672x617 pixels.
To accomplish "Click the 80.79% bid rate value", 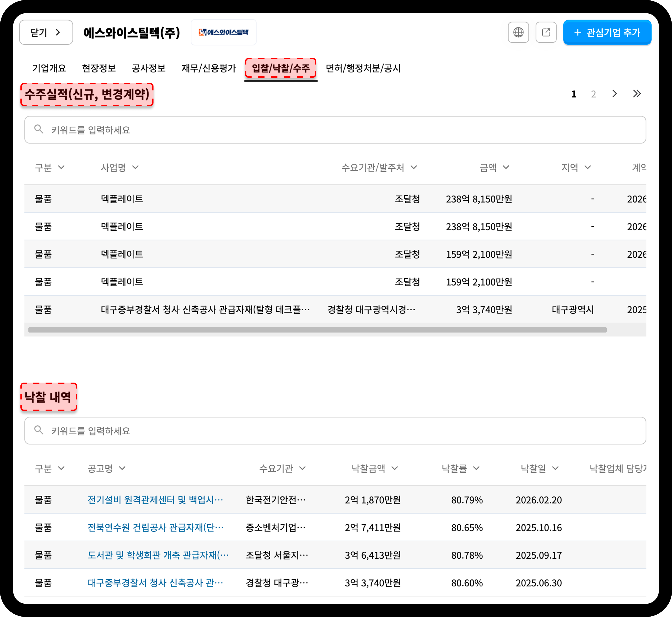I will 467,500.
